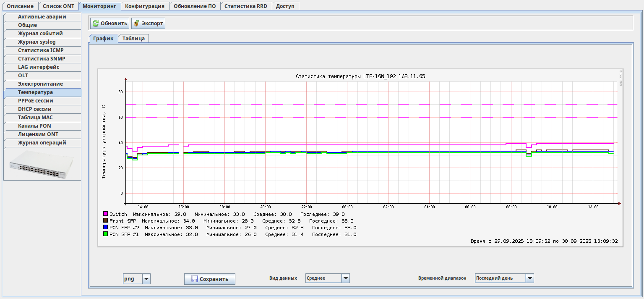
Task: Click the blue PON SFP #2 legend swatch
Action: (106, 227)
